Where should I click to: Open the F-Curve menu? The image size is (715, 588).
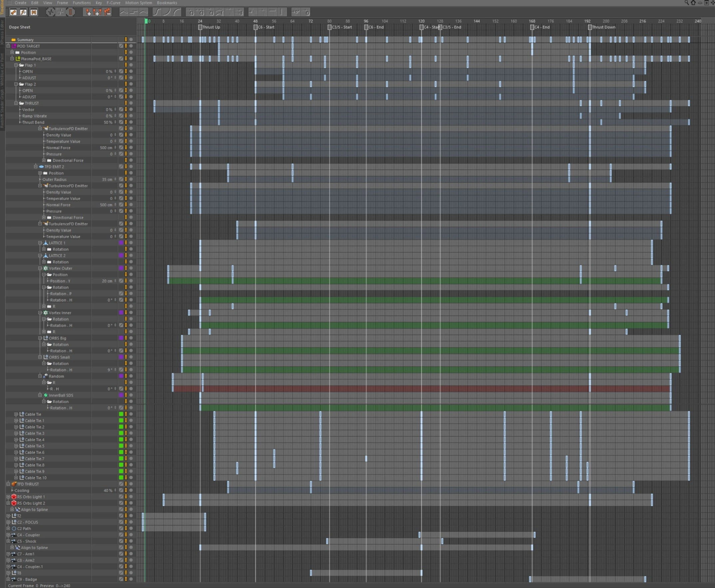(x=114, y=3)
